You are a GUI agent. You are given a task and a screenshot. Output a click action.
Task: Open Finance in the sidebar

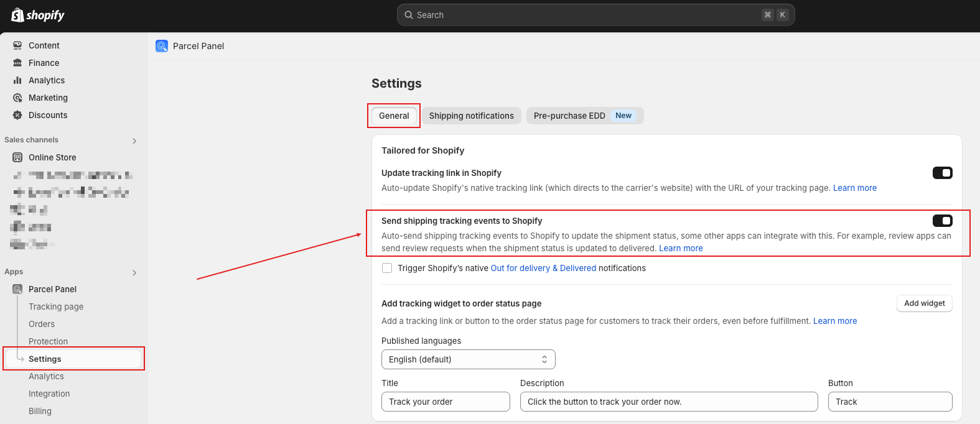(x=44, y=63)
